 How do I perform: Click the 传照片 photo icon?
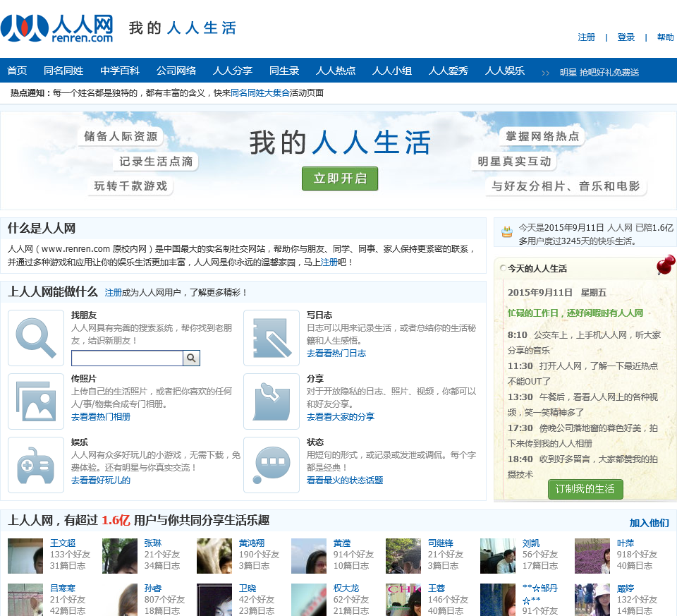tap(36, 401)
